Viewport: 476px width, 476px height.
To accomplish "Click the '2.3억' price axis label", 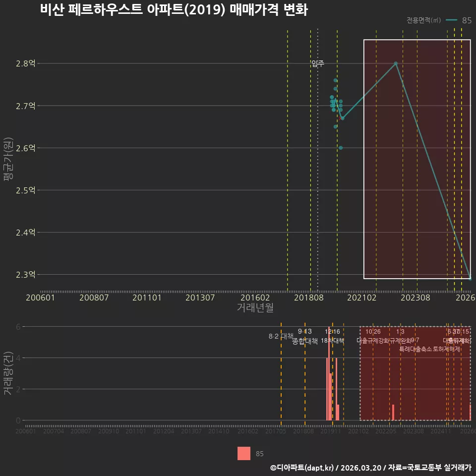I will (x=25, y=275).
